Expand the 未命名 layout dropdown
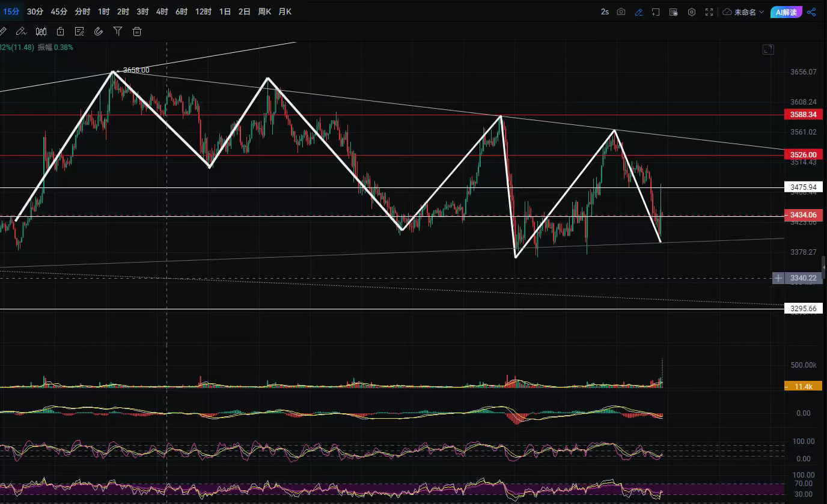The image size is (827, 504). (x=743, y=12)
